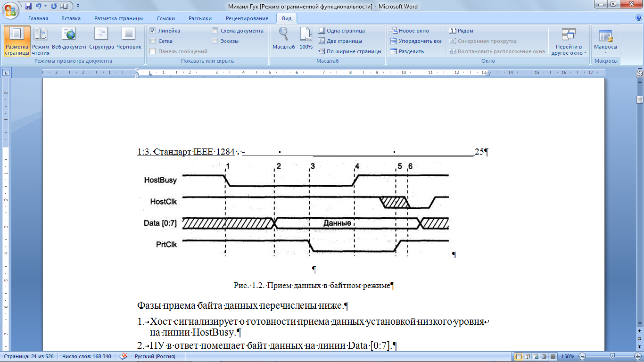Click the zoom out minus button

[x=582, y=356]
